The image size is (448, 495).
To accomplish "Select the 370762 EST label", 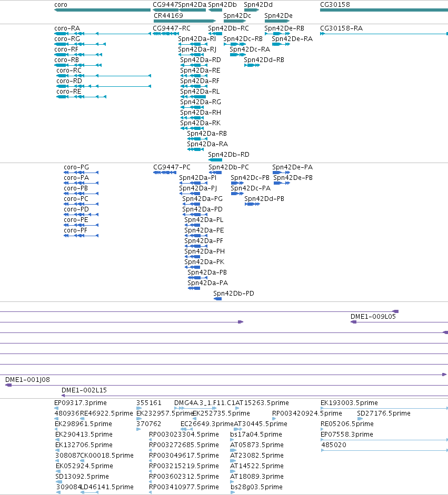I will tap(149, 423).
